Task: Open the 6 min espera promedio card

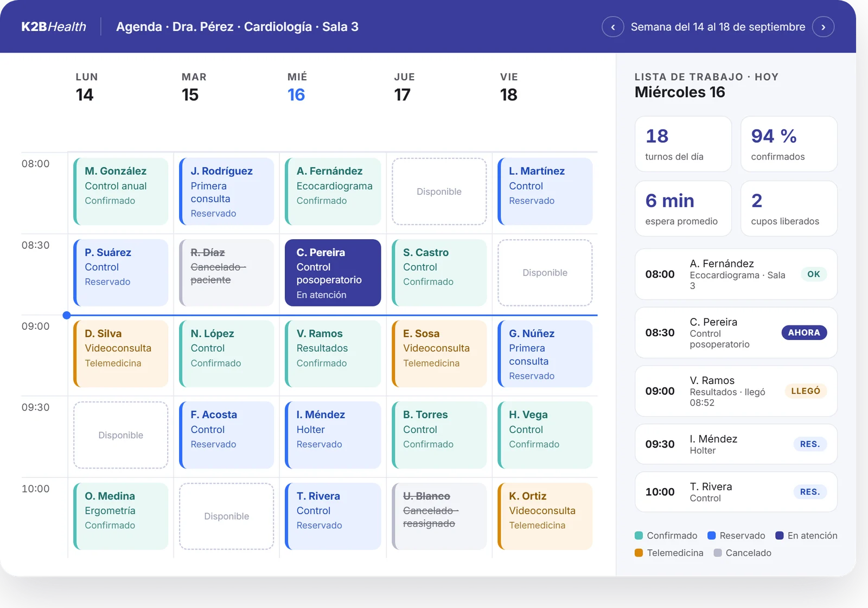Action: (683, 209)
